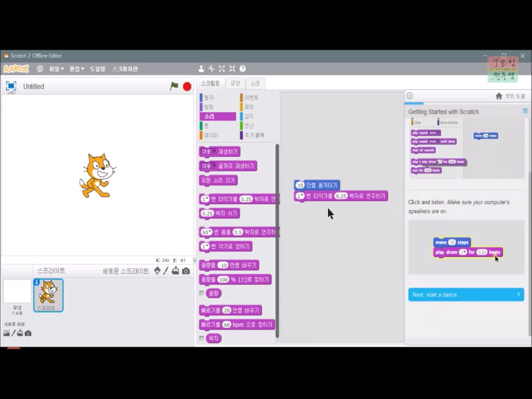Open the 파일 menu

click(57, 69)
